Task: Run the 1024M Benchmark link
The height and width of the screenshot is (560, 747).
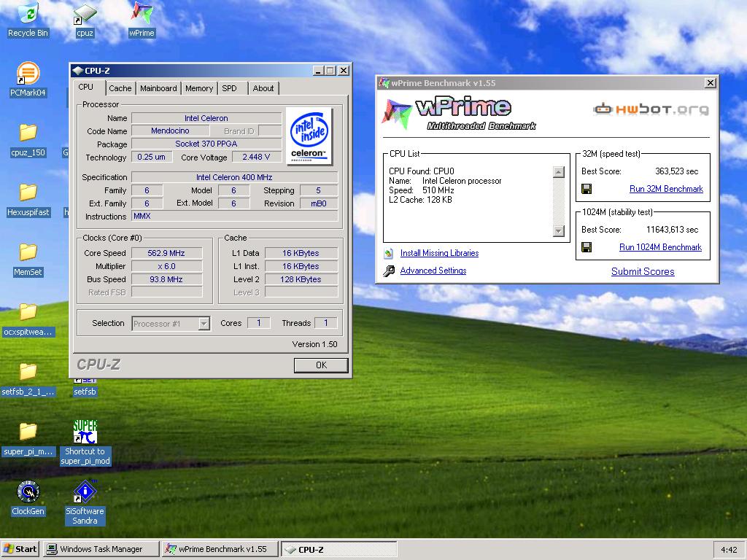Action: [660, 247]
